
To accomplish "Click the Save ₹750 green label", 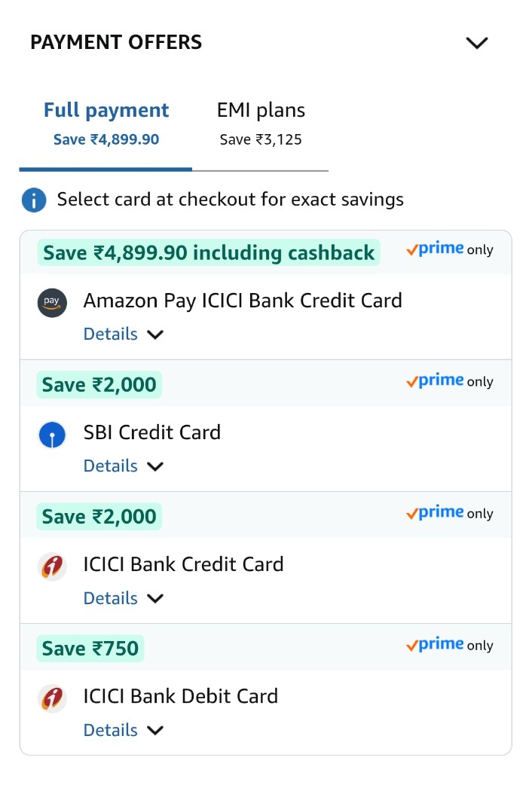I will pos(90,648).
